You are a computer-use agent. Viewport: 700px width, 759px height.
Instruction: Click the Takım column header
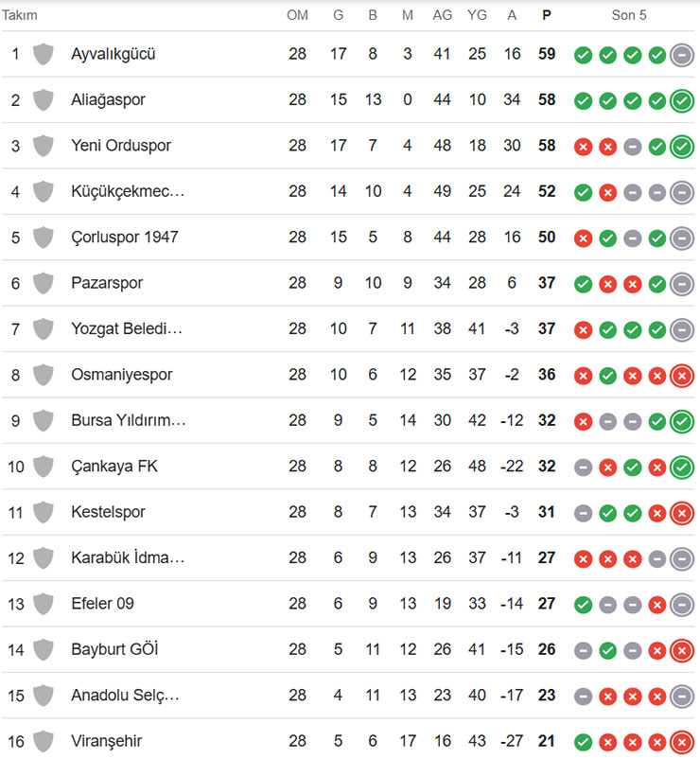click(x=20, y=15)
